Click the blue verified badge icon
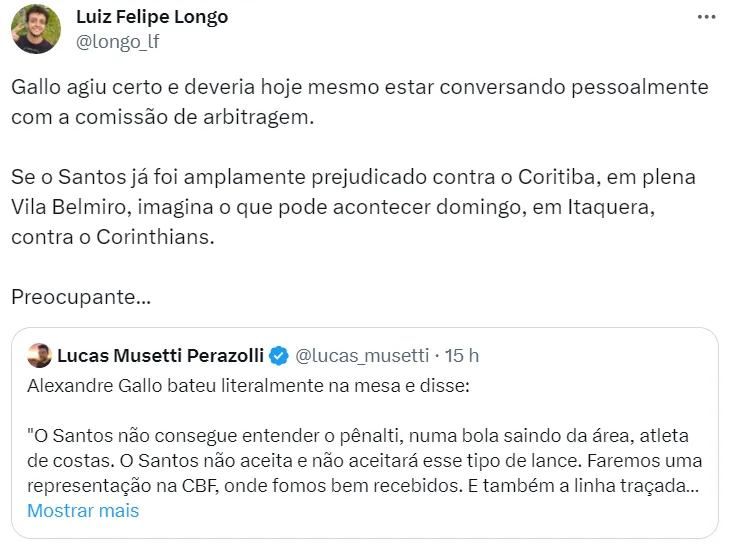Viewport: 733px width, 549px height. [281, 355]
